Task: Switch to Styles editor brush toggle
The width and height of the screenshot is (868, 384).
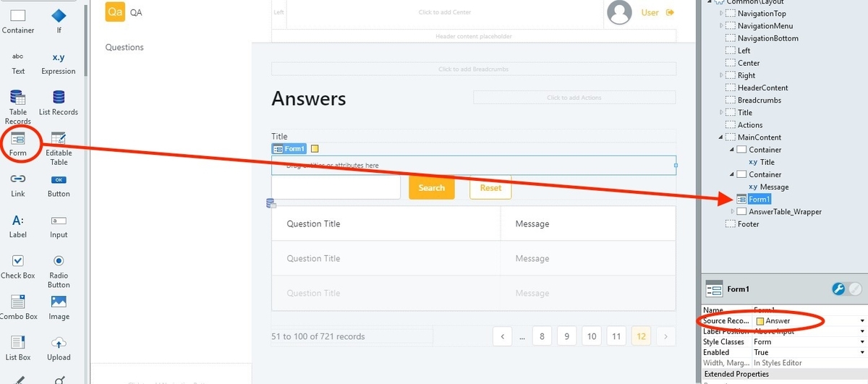Action: click(856, 289)
